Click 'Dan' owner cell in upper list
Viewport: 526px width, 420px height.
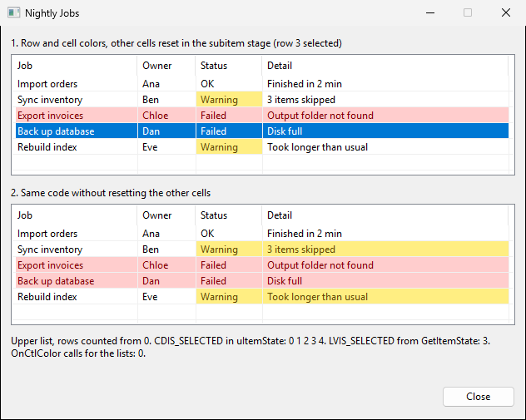pyautogui.click(x=166, y=131)
